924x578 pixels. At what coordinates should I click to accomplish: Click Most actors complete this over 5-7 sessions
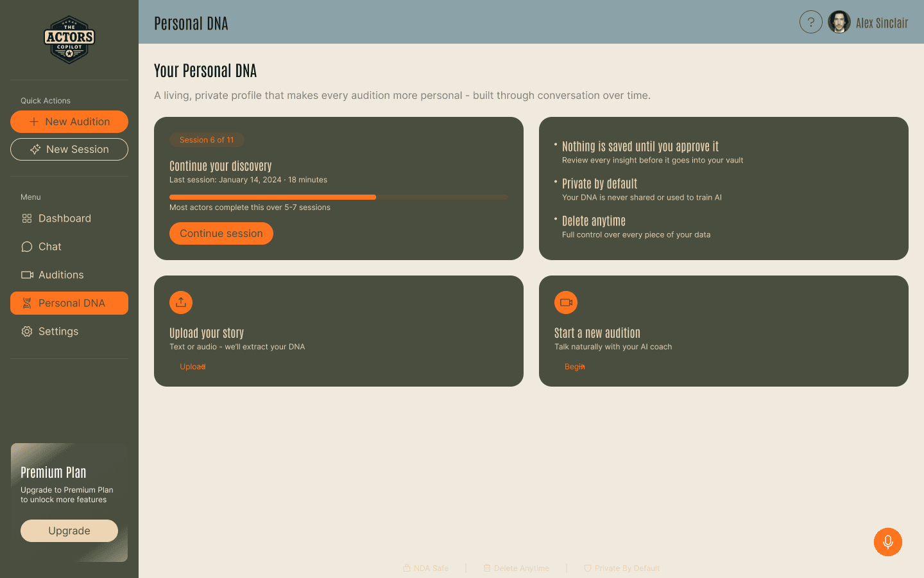point(250,207)
